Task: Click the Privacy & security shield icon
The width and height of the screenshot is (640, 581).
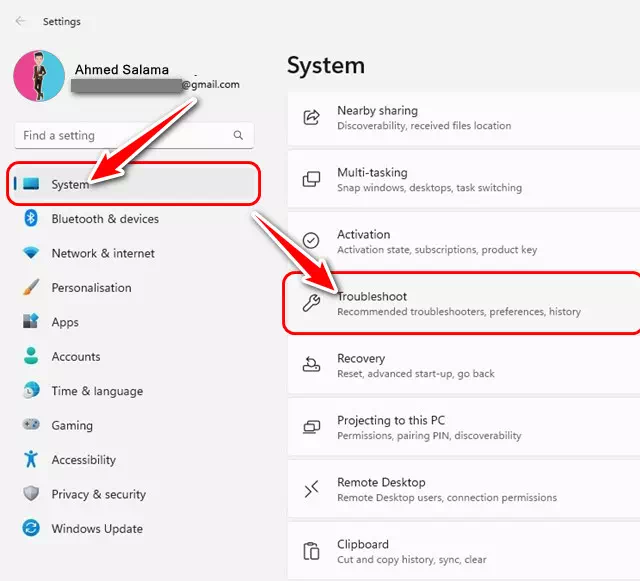Action: [31, 493]
